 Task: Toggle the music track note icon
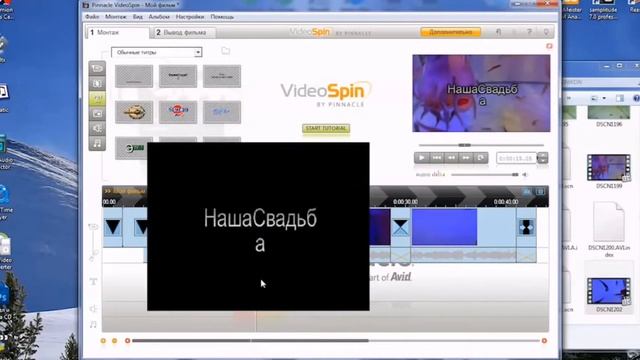click(93, 324)
